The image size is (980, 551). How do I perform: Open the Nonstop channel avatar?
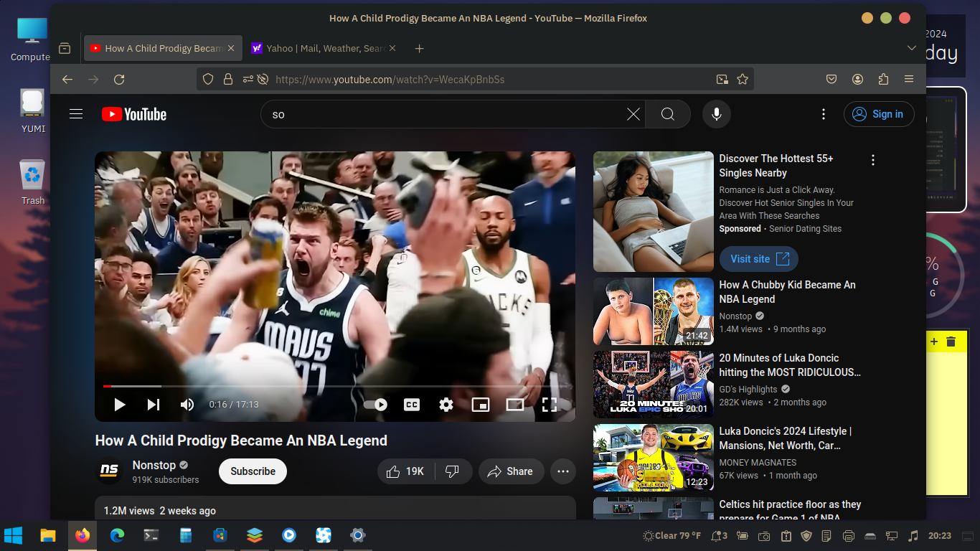110,471
